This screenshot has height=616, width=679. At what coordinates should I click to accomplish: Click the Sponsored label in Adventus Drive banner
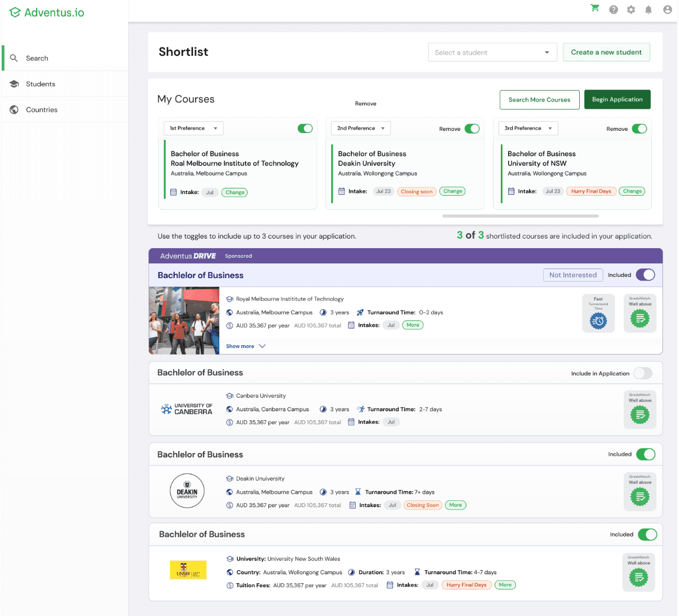[239, 256]
